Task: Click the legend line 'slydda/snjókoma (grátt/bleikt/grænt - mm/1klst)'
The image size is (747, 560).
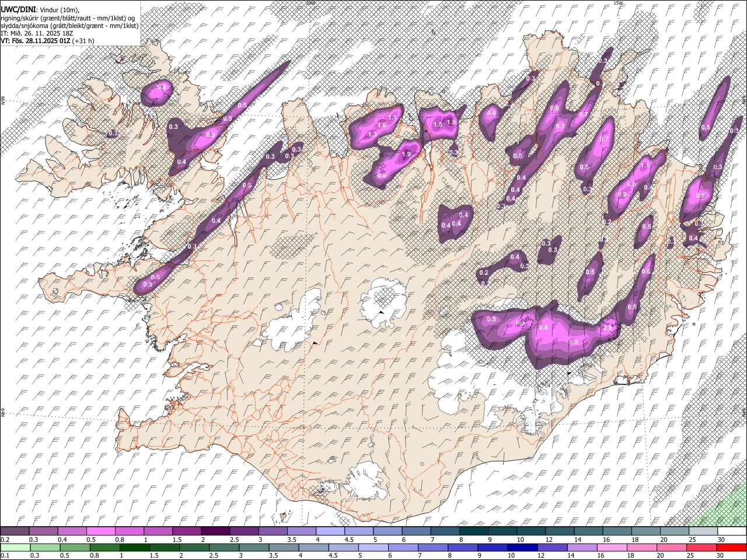Action: coord(69,26)
